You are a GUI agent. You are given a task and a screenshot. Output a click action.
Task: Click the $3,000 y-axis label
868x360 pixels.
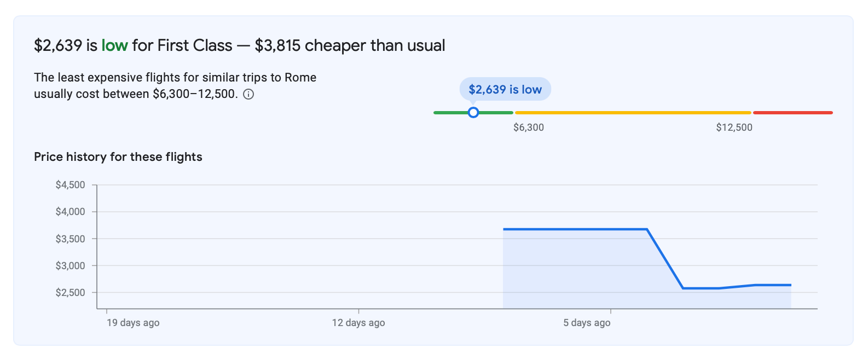point(71,266)
